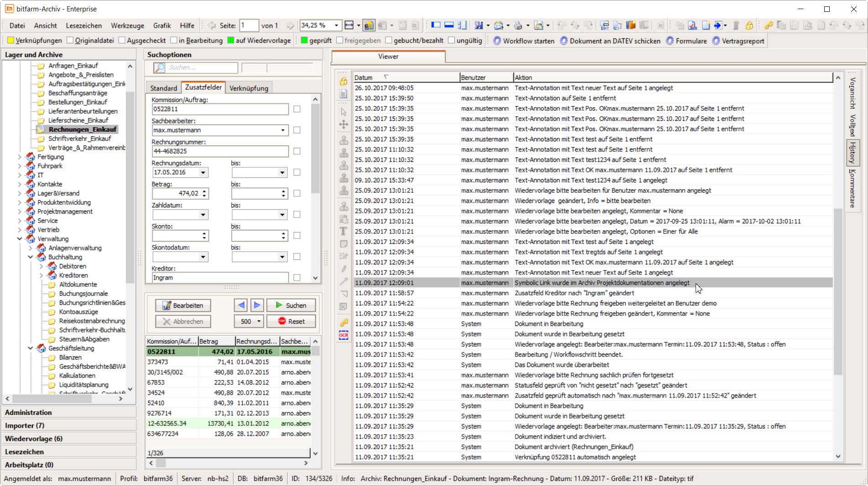Click the printer icon in toolbar

518,26
